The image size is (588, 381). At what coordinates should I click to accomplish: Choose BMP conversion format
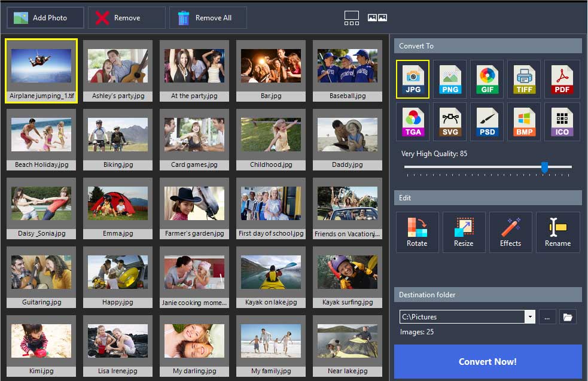click(x=524, y=121)
